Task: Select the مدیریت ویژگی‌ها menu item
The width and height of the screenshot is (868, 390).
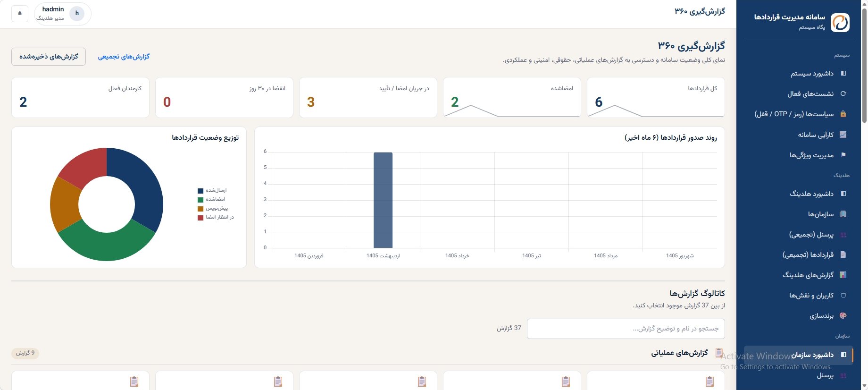Action: click(x=798, y=155)
